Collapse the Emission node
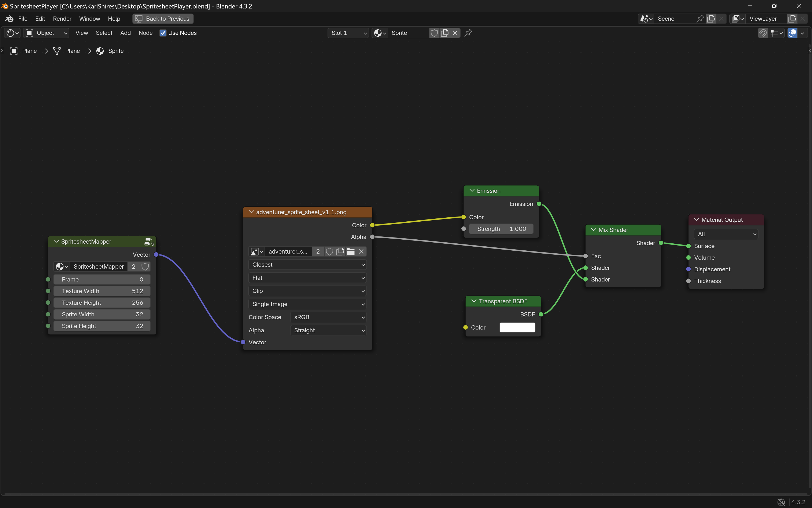The width and height of the screenshot is (812, 508). (x=472, y=191)
